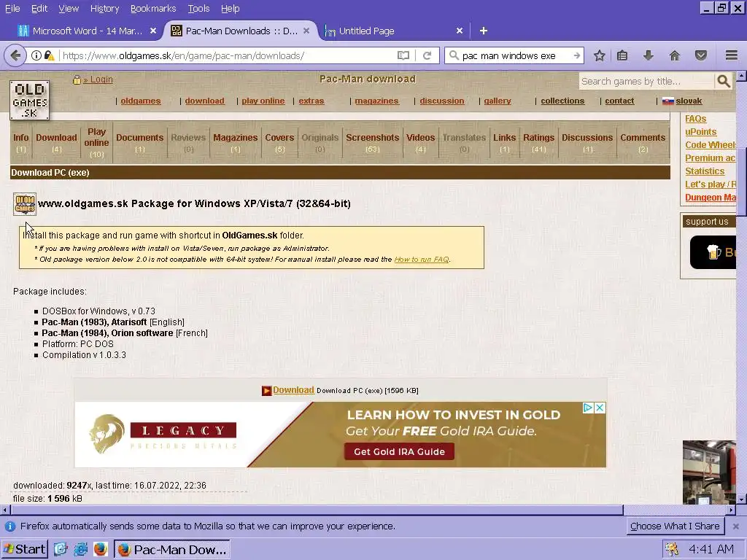Viewport: 747px width, 560px height.
Task: Open site information icon in address bar
Action: [x=36, y=55]
